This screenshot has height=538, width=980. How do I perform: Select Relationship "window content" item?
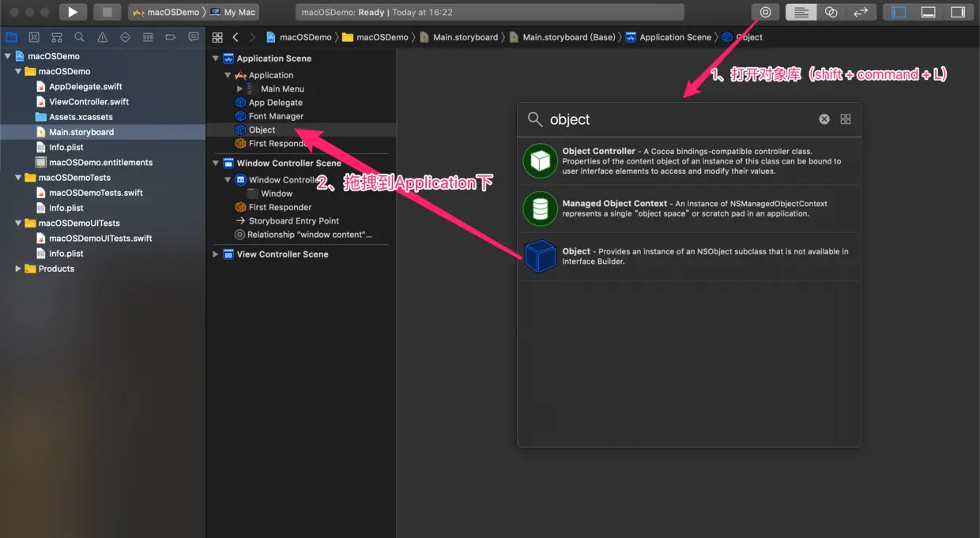[309, 235]
